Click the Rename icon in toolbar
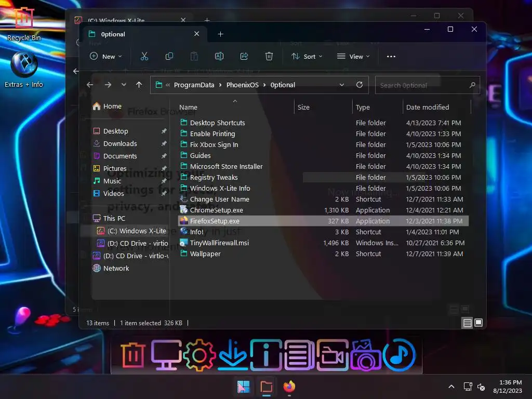532x399 pixels. coord(219,56)
